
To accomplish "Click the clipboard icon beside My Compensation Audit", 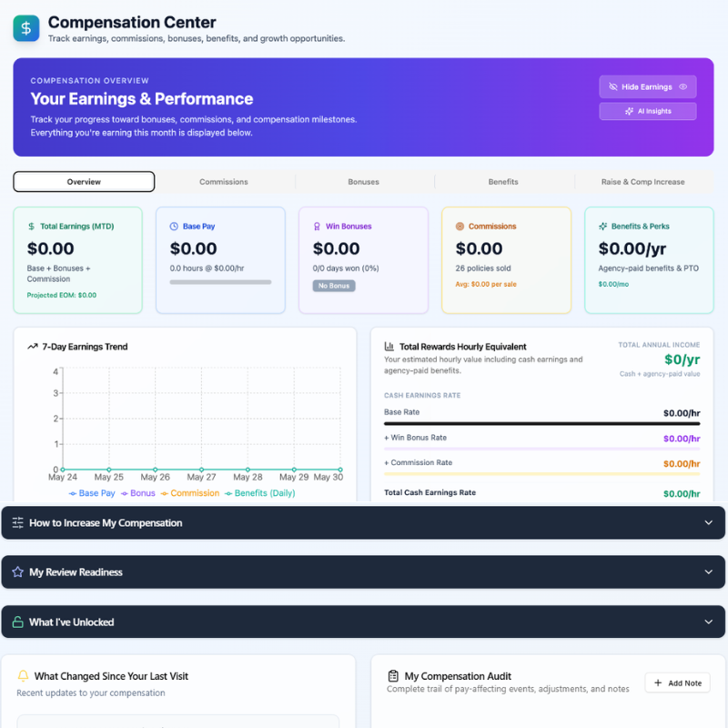I will (393, 676).
